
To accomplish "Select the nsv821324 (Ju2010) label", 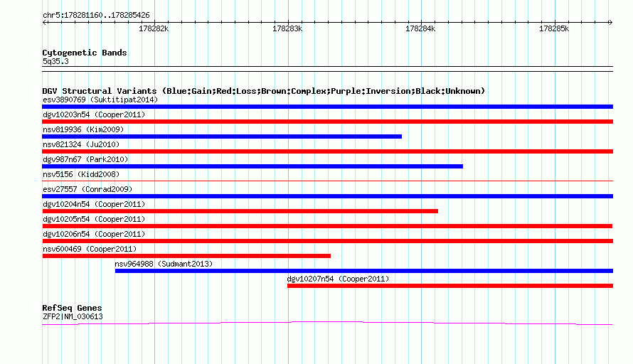I will pyautogui.click(x=81, y=144).
